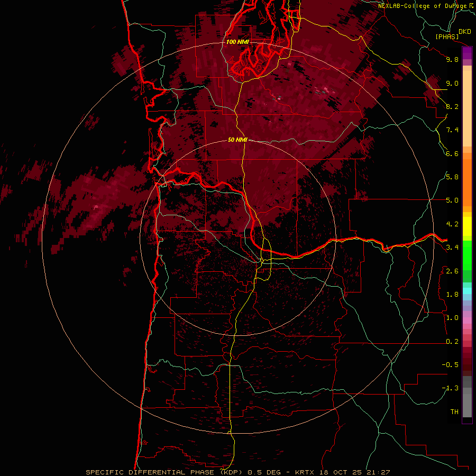Click the [PHAS] label above the color scale
Viewport: 476px width, 476px height.
coord(447,37)
